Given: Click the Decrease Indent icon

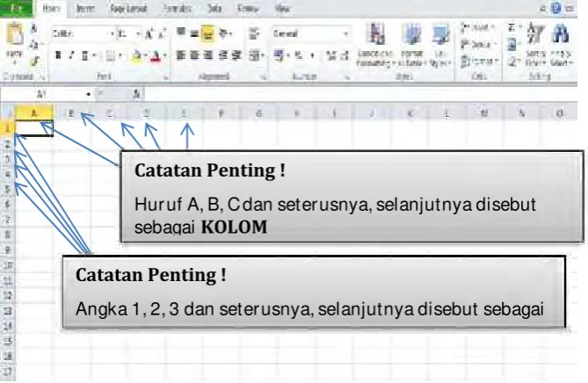Looking at the screenshot, I should click(x=223, y=55).
